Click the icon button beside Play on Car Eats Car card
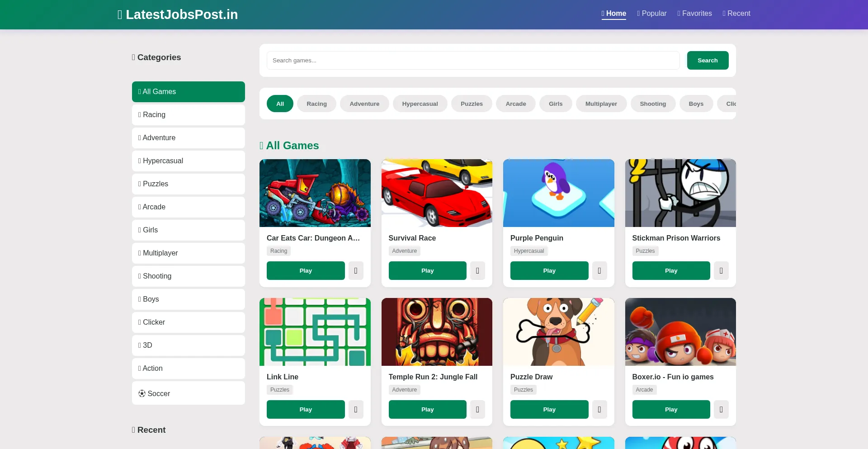 pos(356,270)
